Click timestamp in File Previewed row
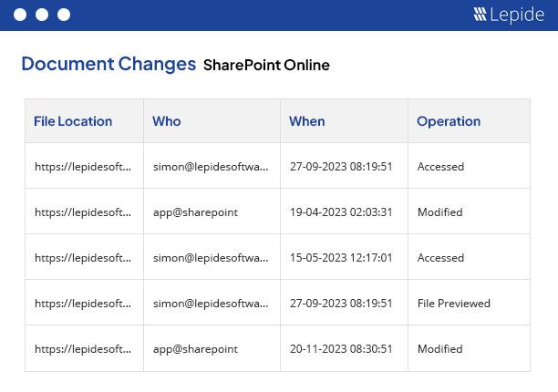 tap(341, 303)
